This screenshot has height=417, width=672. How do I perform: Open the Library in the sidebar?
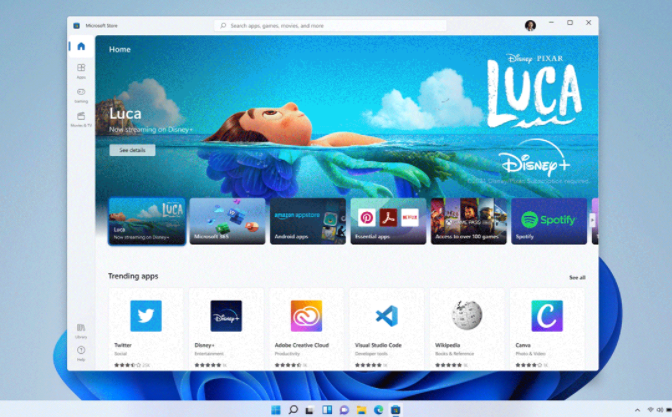(x=81, y=331)
